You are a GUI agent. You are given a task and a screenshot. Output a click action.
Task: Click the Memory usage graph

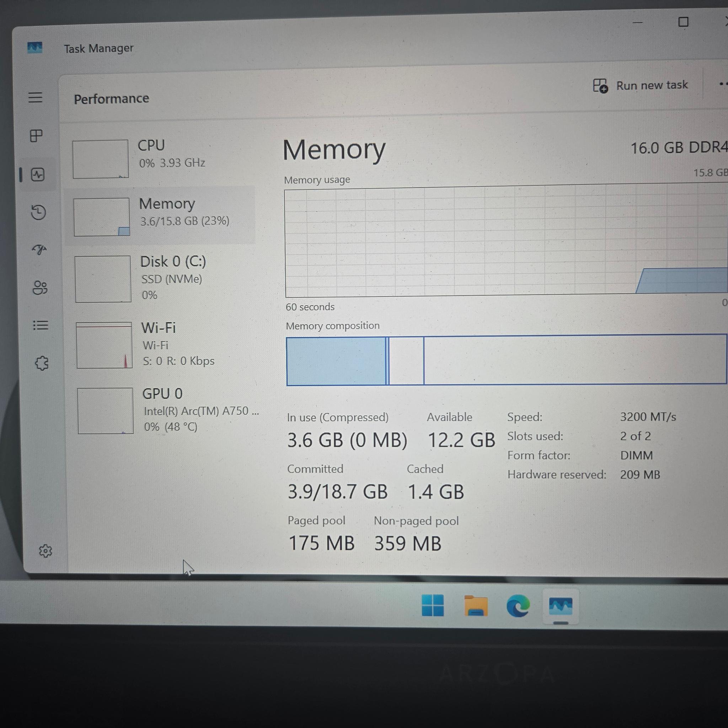click(506, 240)
